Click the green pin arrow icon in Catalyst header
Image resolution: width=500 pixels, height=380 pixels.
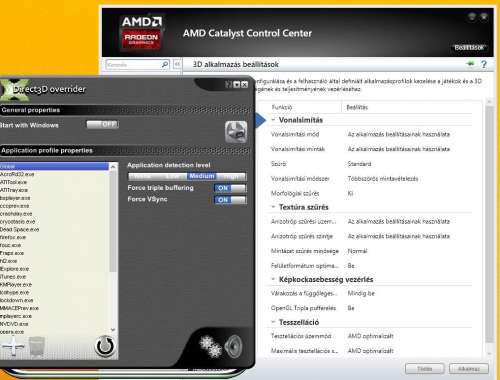(470, 64)
